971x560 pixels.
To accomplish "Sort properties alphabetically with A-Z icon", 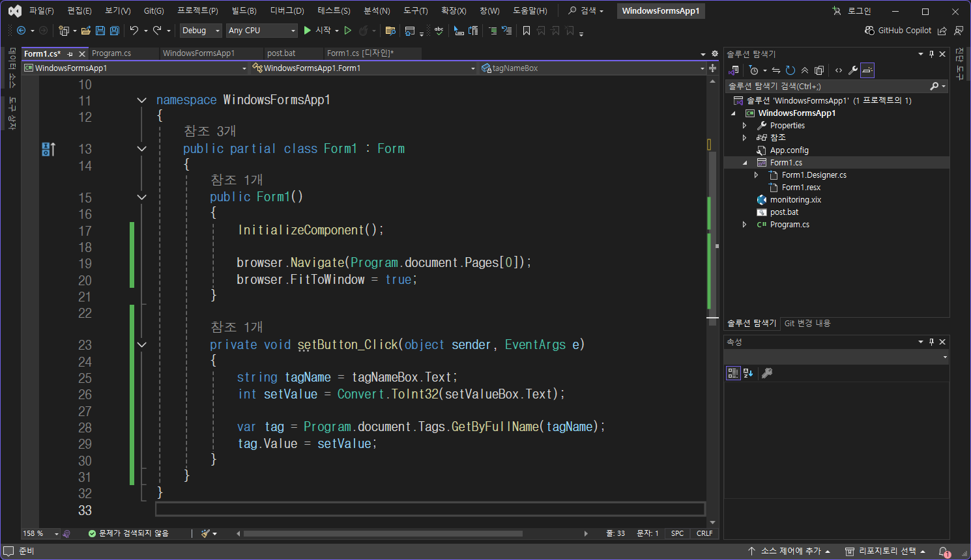I will pos(748,373).
